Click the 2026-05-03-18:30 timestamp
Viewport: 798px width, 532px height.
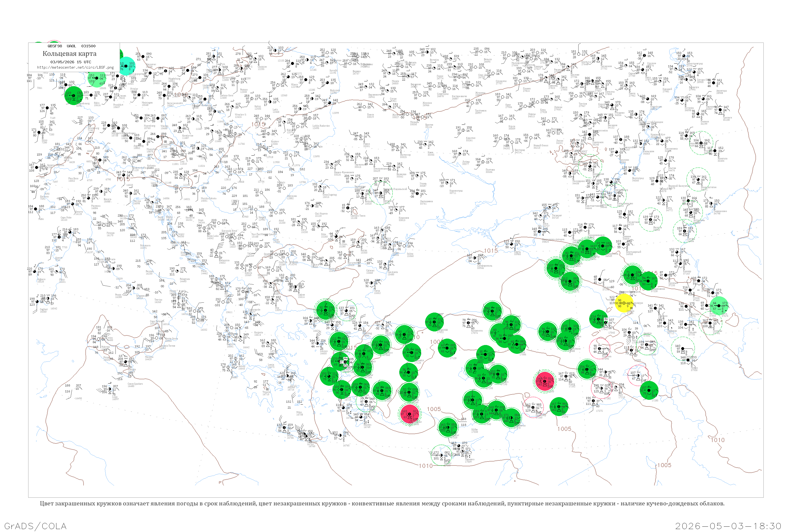(728, 526)
